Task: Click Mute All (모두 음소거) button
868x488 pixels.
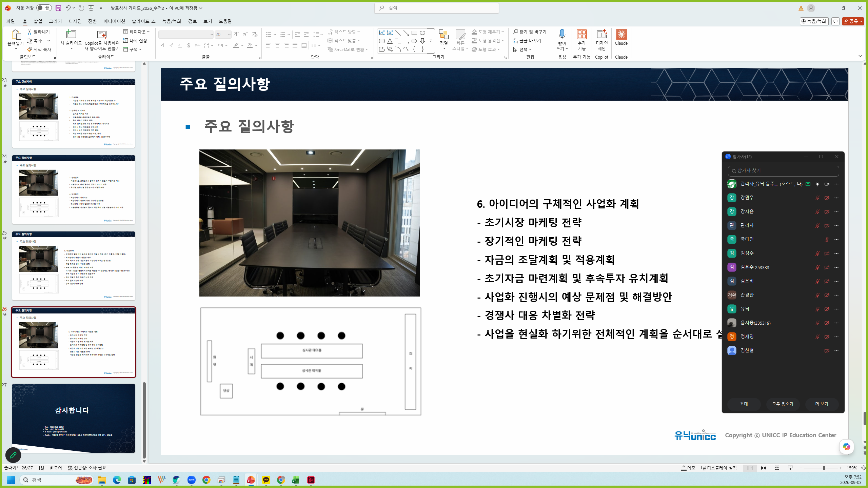Action: (x=783, y=404)
